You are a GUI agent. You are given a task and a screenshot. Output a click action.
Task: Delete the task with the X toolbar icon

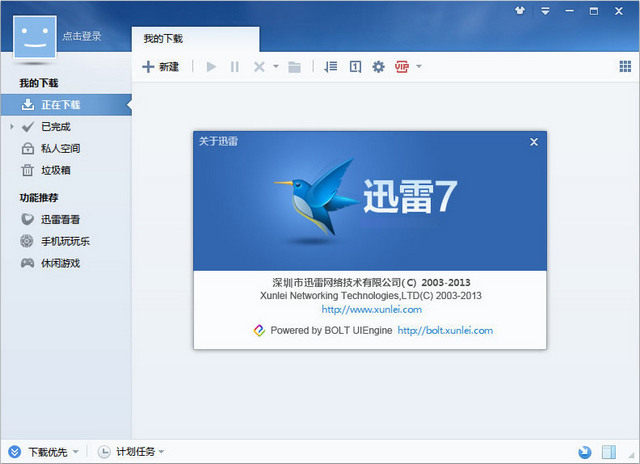point(259,67)
